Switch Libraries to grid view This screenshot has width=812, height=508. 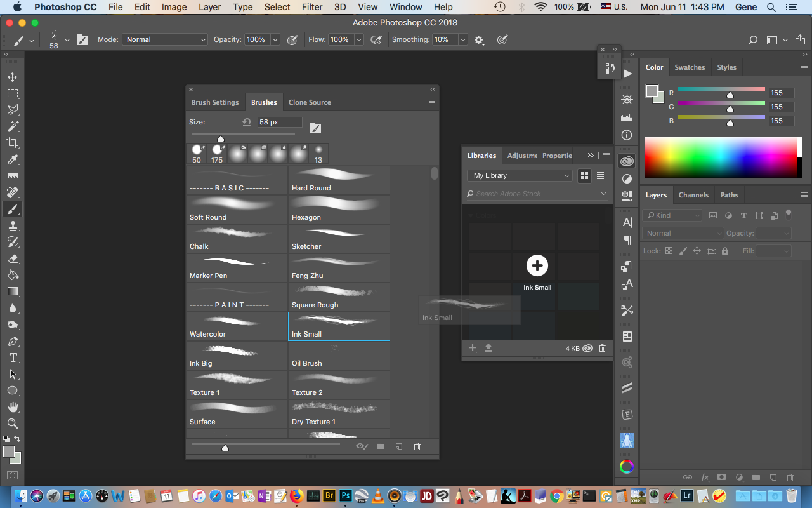pos(584,175)
